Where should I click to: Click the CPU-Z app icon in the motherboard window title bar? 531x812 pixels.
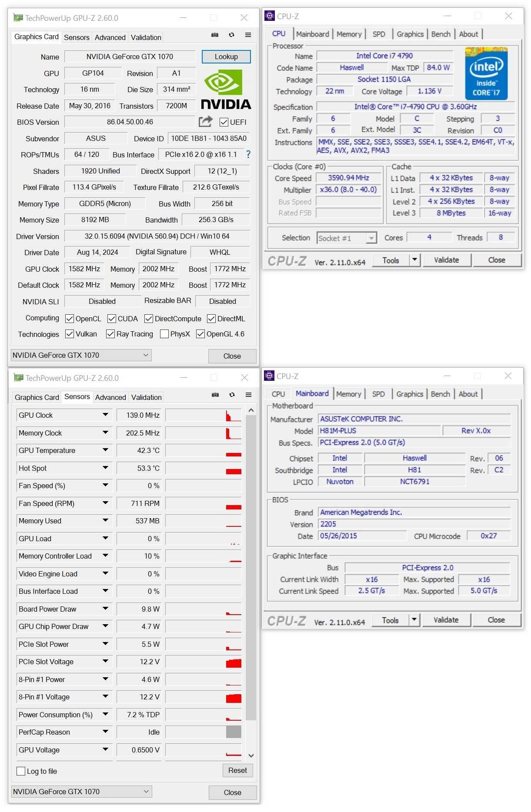269,376
